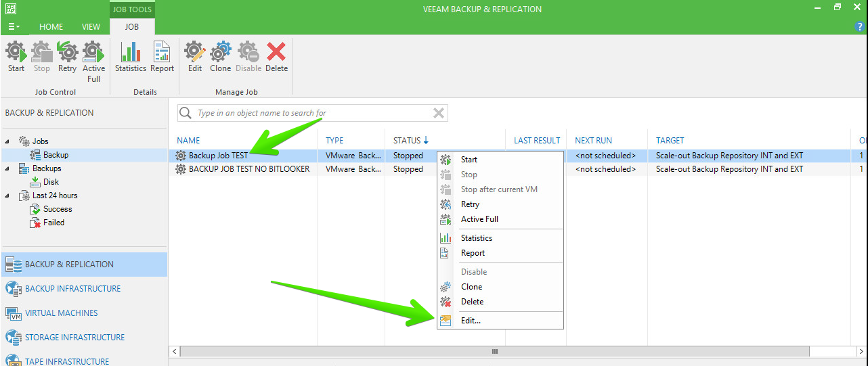Image resolution: width=868 pixels, height=366 pixels.
Task: Click the target cell of BACKUP JOB TEST NO BITLOOKER
Action: pyautogui.click(x=730, y=169)
